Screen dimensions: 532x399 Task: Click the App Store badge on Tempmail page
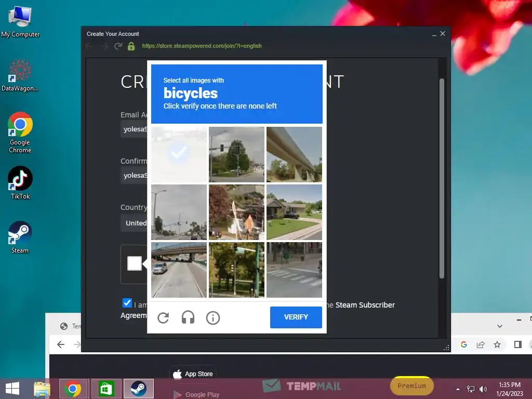[x=194, y=374]
